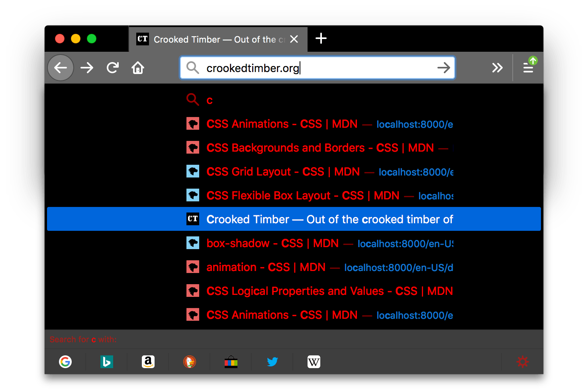Open CSS Backgrounds and Borders result
588x390 pixels.
click(x=294, y=148)
